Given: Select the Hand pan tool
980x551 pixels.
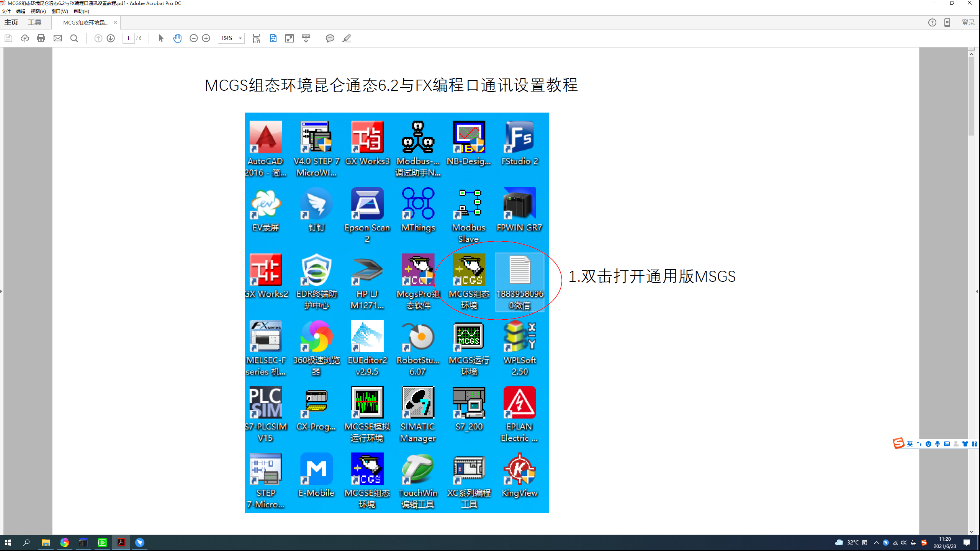Looking at the screenshot, I should pos(177,38).
